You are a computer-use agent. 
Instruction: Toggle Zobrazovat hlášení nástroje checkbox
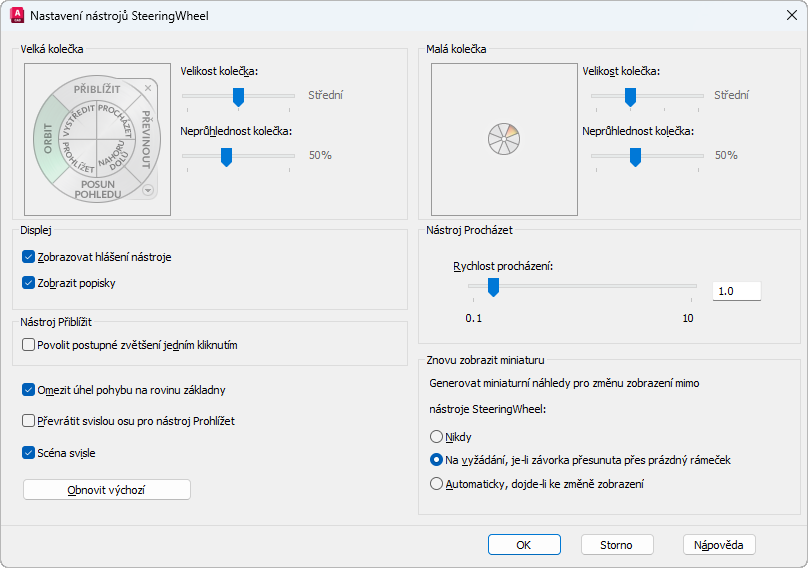coord(28,257)
